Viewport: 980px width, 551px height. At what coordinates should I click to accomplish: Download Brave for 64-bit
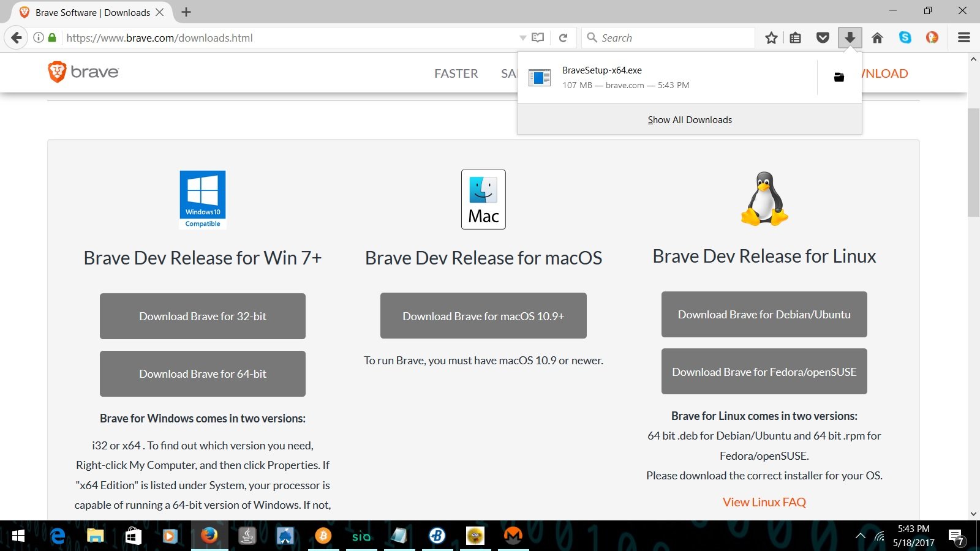coord(203,373)
